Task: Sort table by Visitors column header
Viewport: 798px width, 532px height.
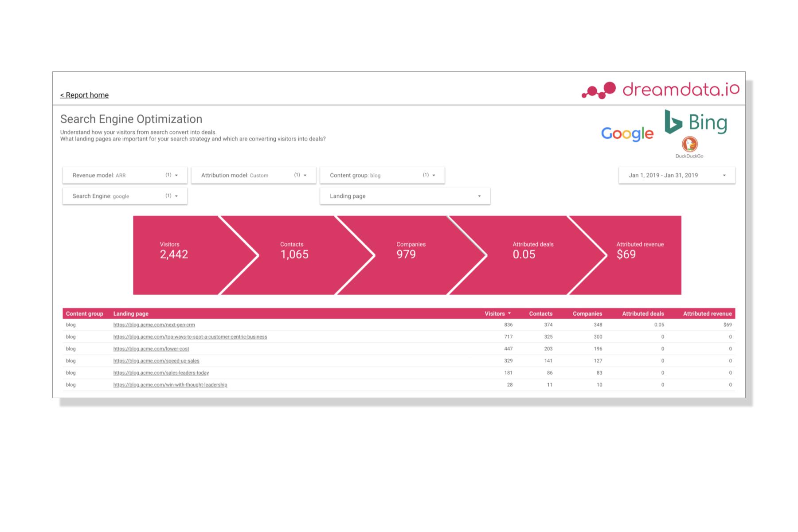Action: pyautogui.click(x=495, y=313)
